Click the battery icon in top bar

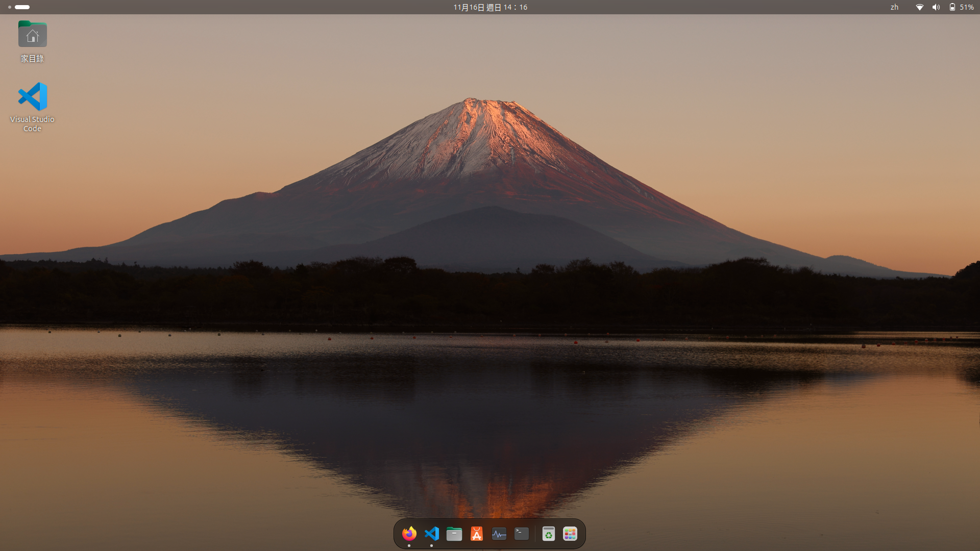pos(952,7)
